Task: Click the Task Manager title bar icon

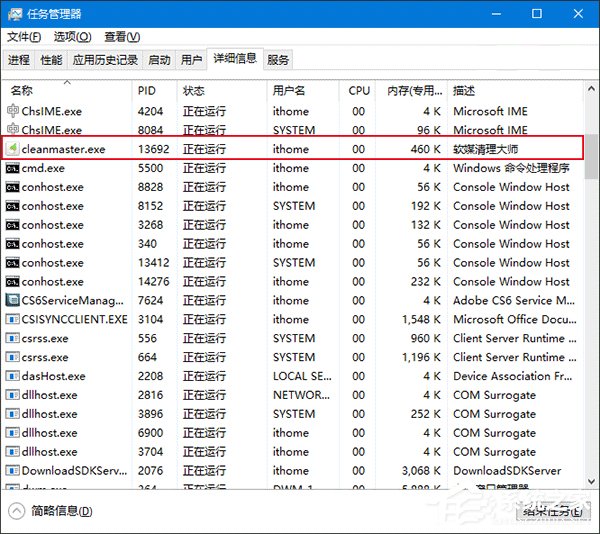Action: click(x=15, y=14)
